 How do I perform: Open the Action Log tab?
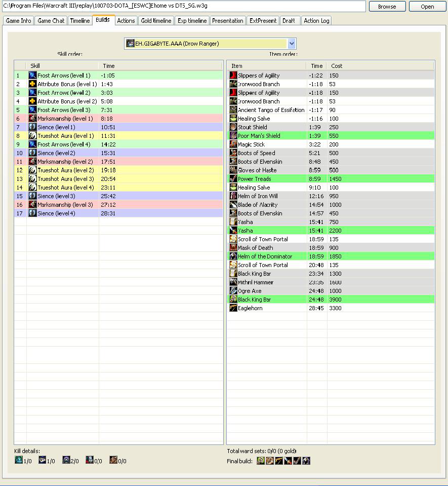(316, 21)
